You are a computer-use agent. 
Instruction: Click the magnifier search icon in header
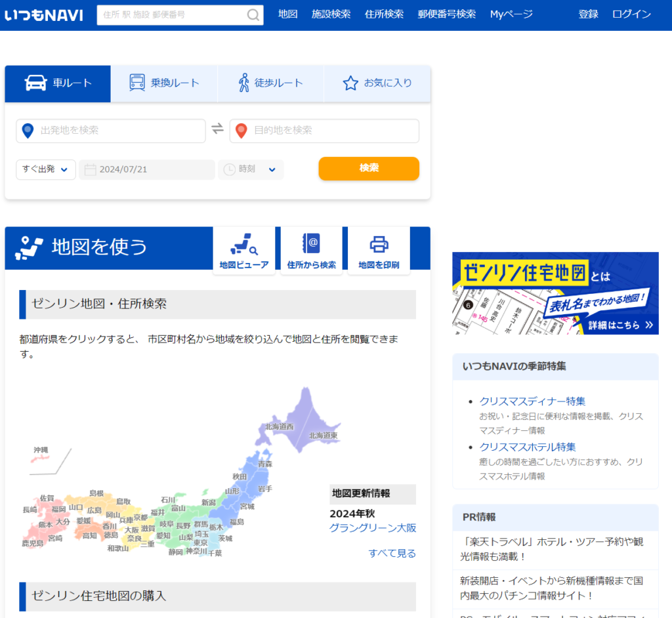(x=253, y=15)
